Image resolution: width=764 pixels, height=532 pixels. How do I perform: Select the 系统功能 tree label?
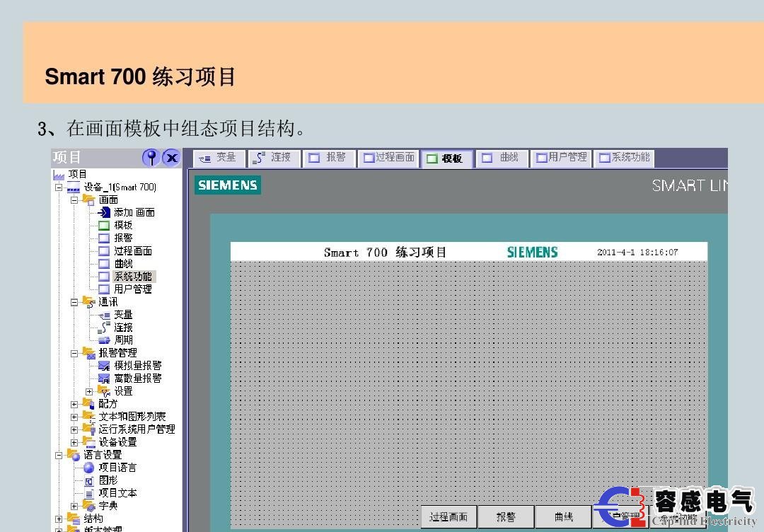(x=133, y=276)
